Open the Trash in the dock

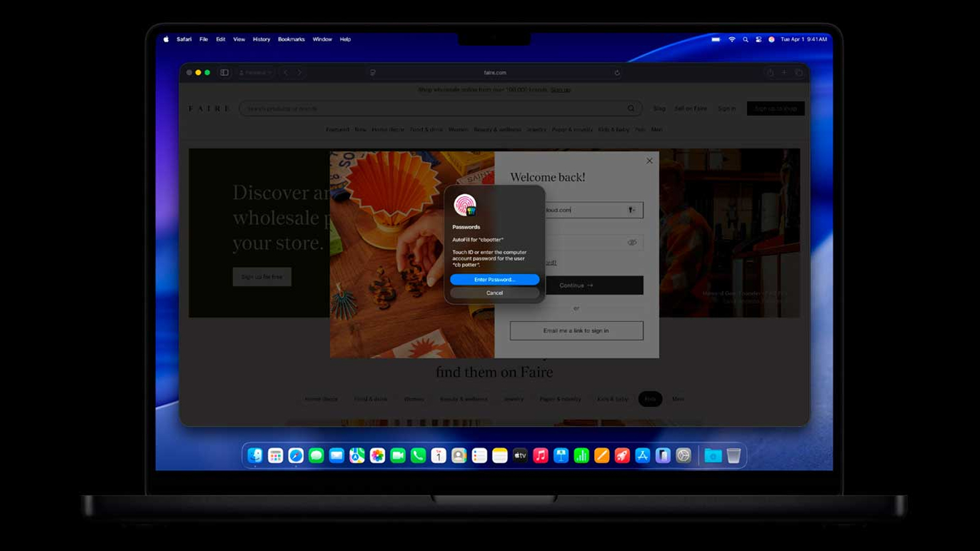coord(733,455)
